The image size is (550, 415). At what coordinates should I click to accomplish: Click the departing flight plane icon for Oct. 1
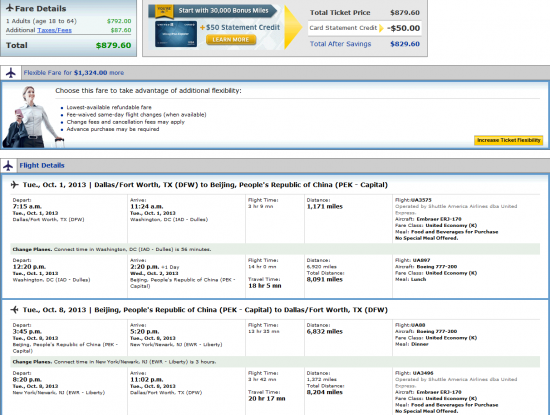click(x=14, y=185)
